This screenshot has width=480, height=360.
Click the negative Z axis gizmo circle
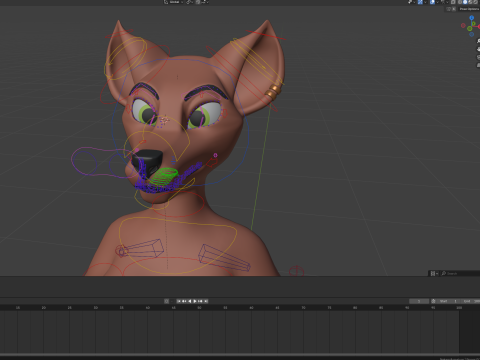coord(472,34)
